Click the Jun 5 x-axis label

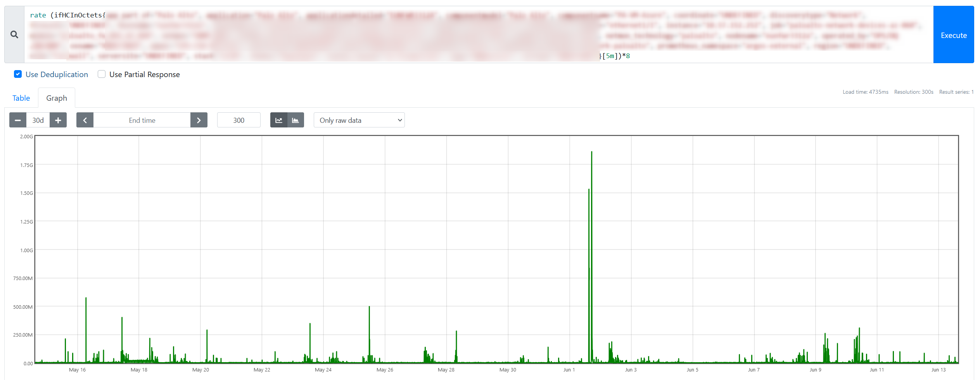click(692, 370)
